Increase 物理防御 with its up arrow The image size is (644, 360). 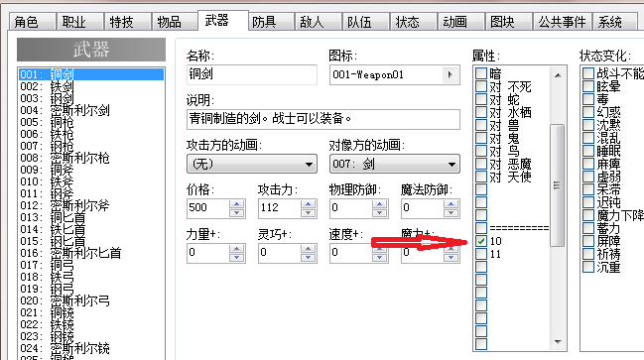pos(380,203)
